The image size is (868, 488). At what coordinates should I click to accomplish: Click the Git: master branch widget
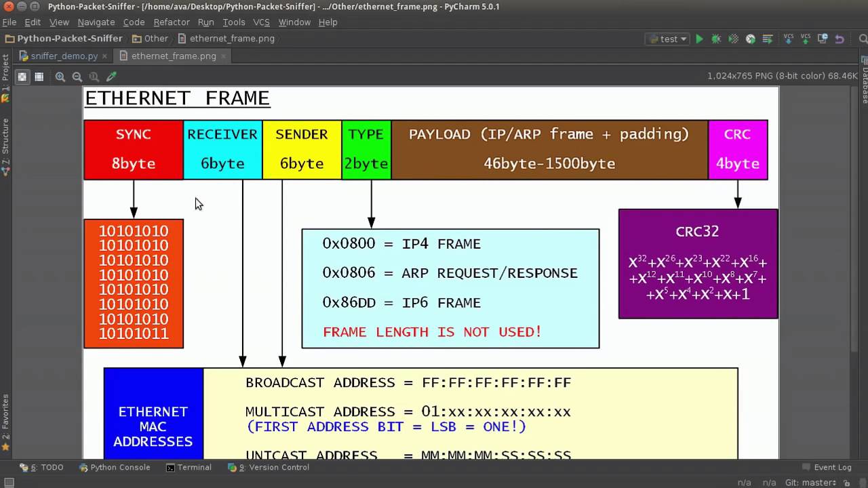(x=812, y=483)
